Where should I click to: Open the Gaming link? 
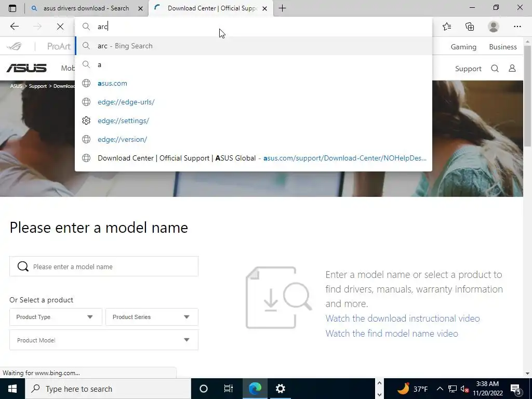pos(463,47)
